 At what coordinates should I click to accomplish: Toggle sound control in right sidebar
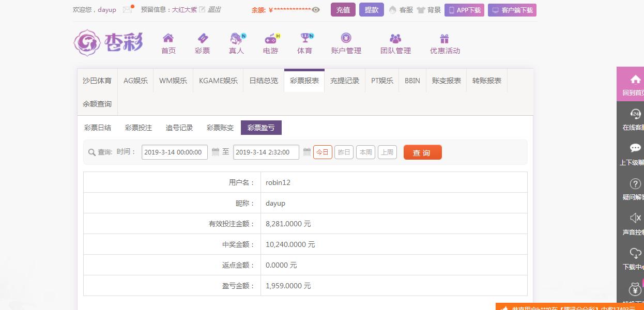click(635, 218)
